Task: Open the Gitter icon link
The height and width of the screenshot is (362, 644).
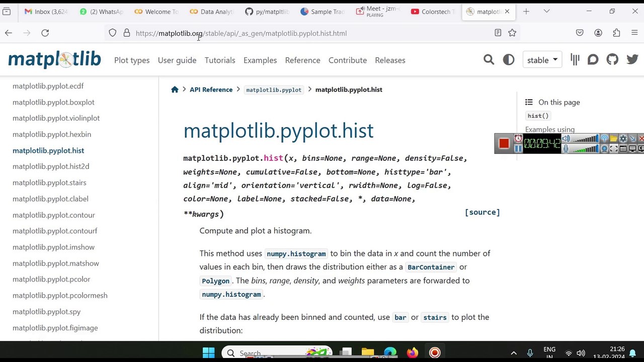Action: pyautogui.click(x=575, y=60)
